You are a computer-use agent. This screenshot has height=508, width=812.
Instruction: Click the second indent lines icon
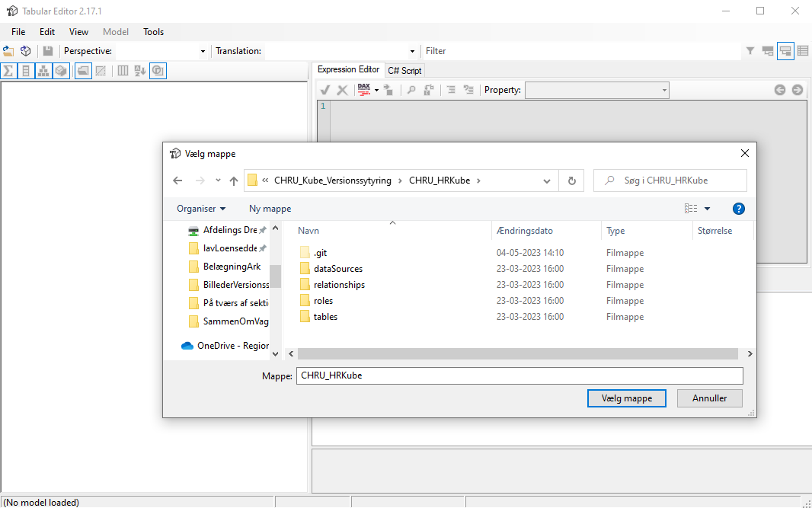(x=468, y=90)
